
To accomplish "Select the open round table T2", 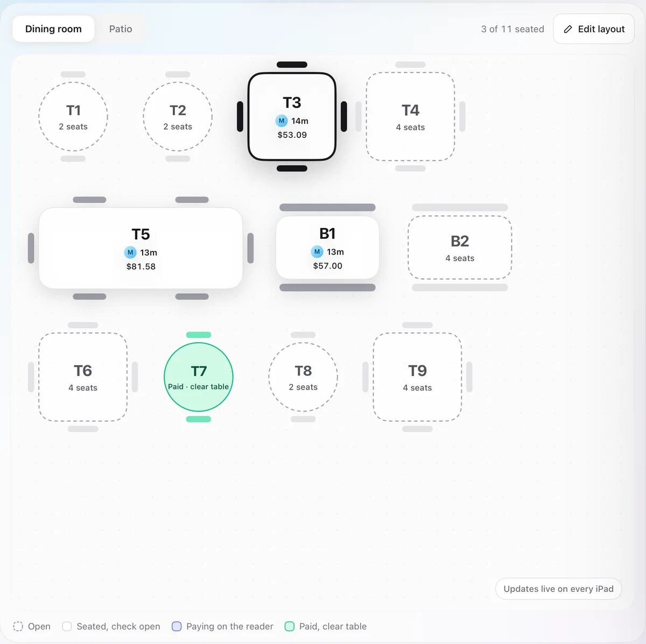I will coord(178,117).
